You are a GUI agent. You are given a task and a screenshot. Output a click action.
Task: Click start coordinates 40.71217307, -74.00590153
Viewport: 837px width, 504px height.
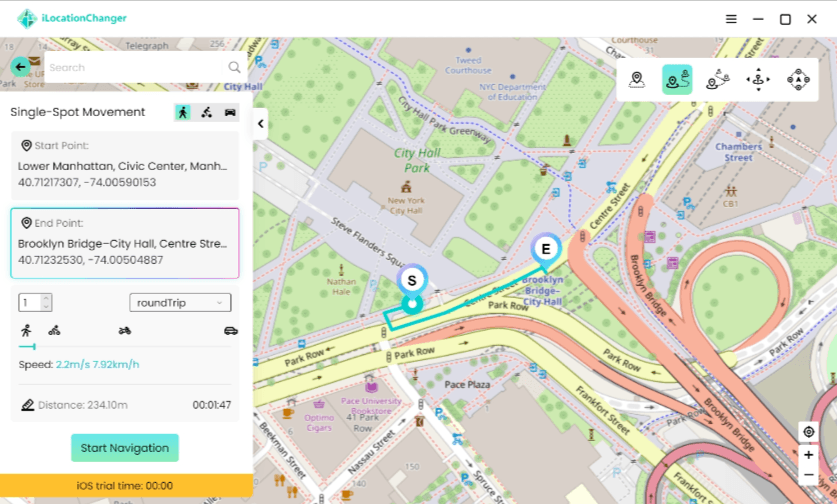pyautogui.click(x=87, y=183)
